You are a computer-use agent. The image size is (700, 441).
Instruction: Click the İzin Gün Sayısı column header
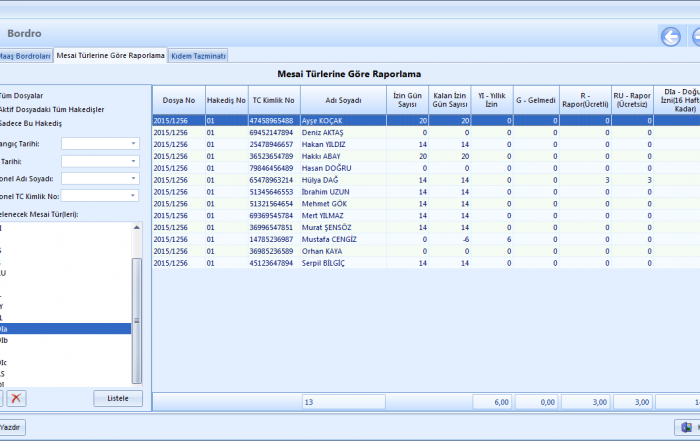(407, 100)
